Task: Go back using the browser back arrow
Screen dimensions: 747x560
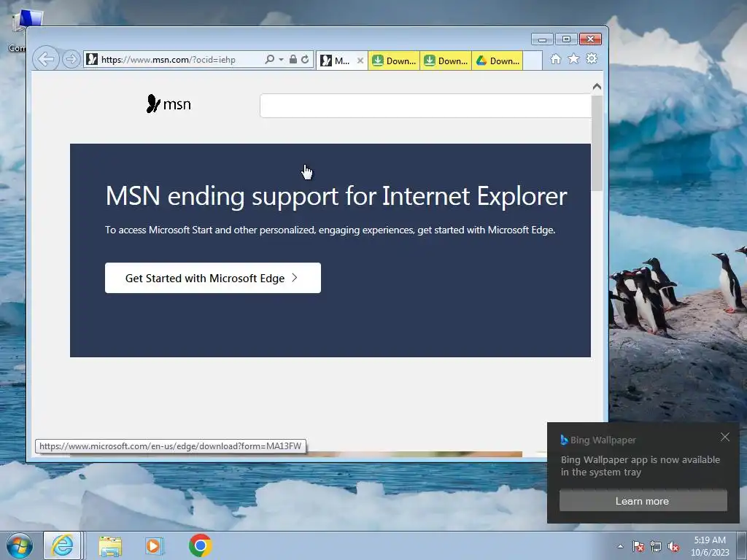Action: (x=46, y=60)
